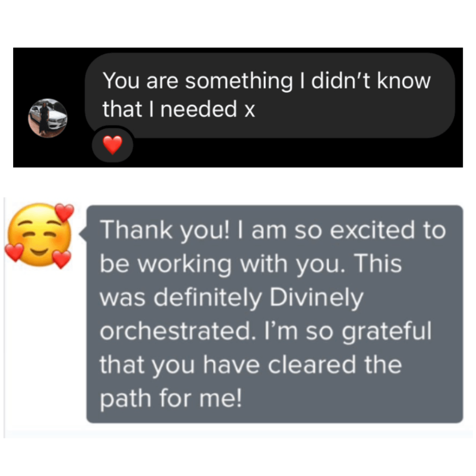Click the word 'something' in the dark bubble
This screenshot has width=476, height=476.
238,82
